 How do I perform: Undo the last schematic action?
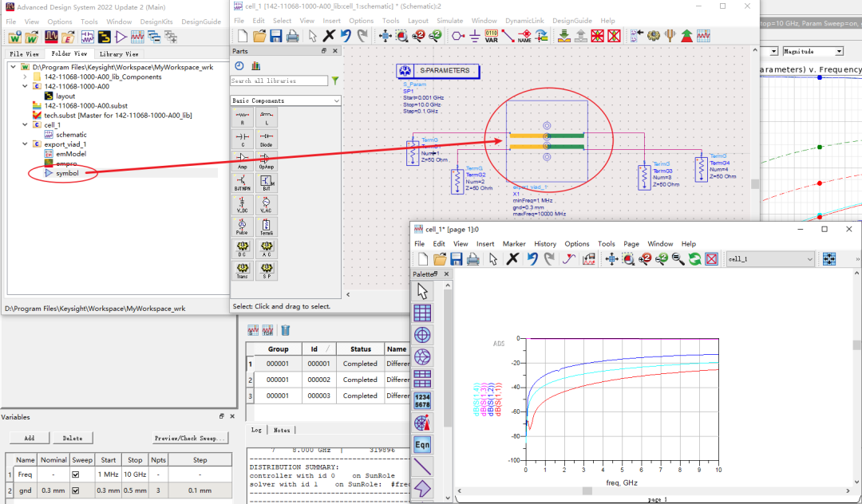346,36
